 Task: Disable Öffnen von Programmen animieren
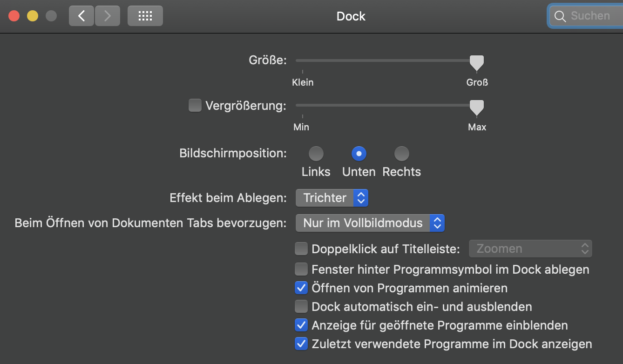[301, 288]
